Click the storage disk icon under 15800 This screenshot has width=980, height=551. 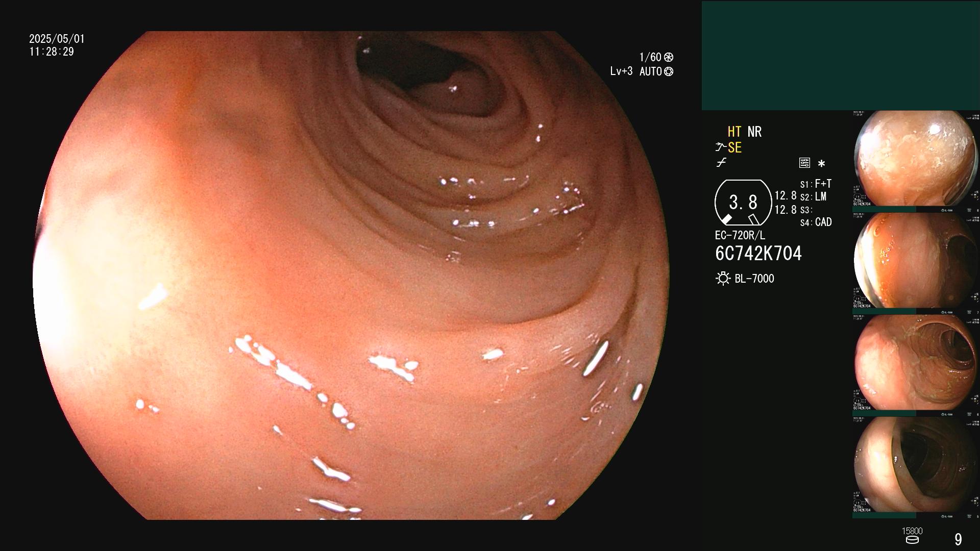coord(912,540)
